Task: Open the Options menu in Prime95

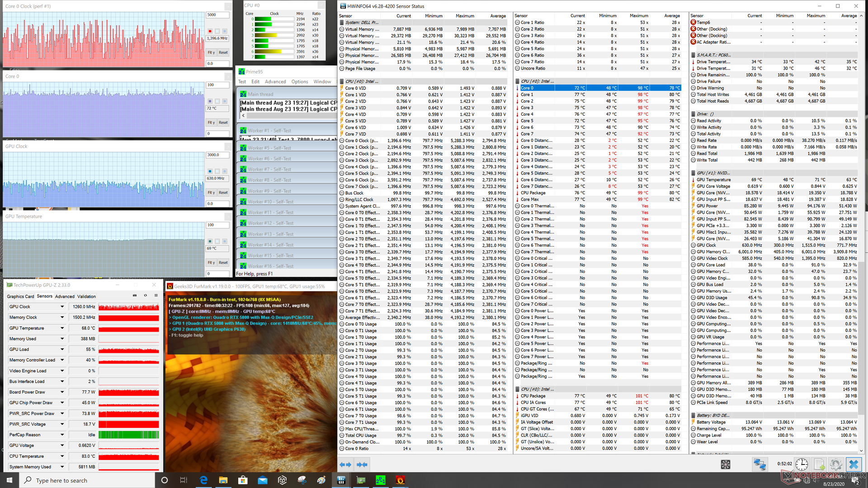Action: [x=299, y=82]
